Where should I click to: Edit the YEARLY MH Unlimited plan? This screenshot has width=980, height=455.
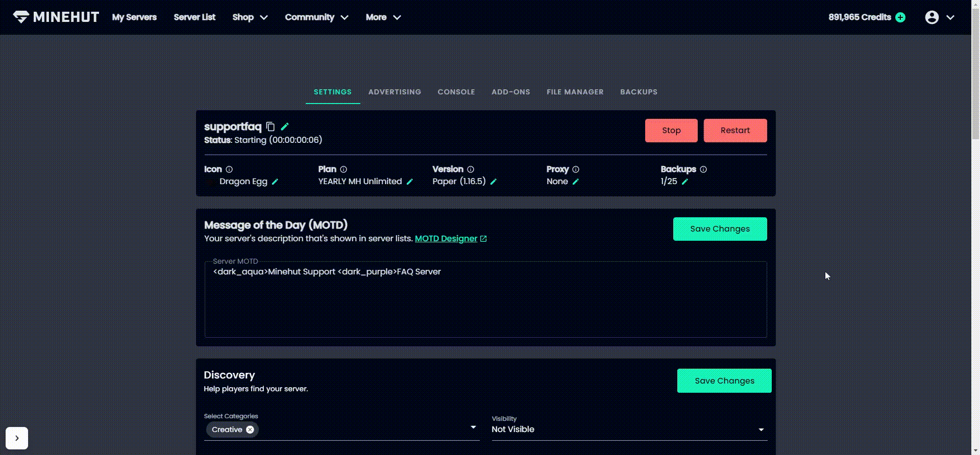(x=409, y=182)
